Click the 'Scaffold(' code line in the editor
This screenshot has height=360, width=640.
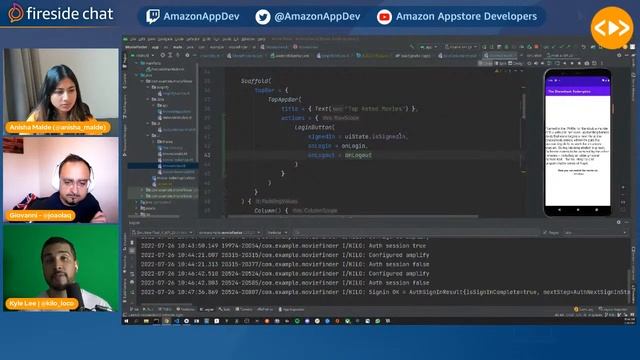point(256,81)
